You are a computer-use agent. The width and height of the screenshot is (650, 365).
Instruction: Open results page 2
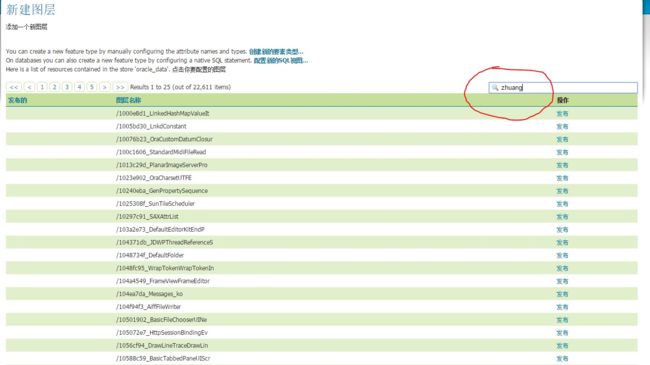54,87
